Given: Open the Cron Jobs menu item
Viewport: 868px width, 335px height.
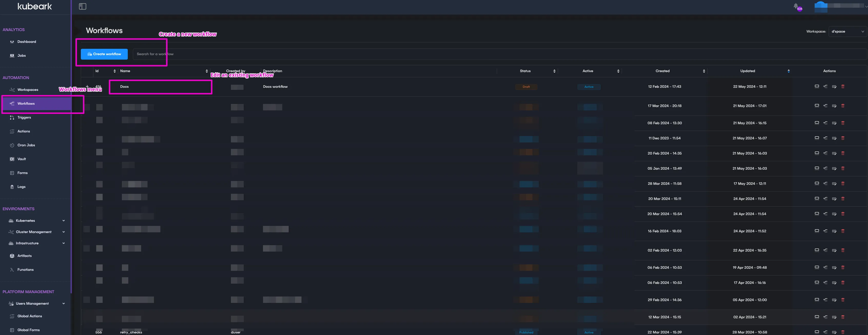Looking at the screenshot, I should (x=26, y=145).
